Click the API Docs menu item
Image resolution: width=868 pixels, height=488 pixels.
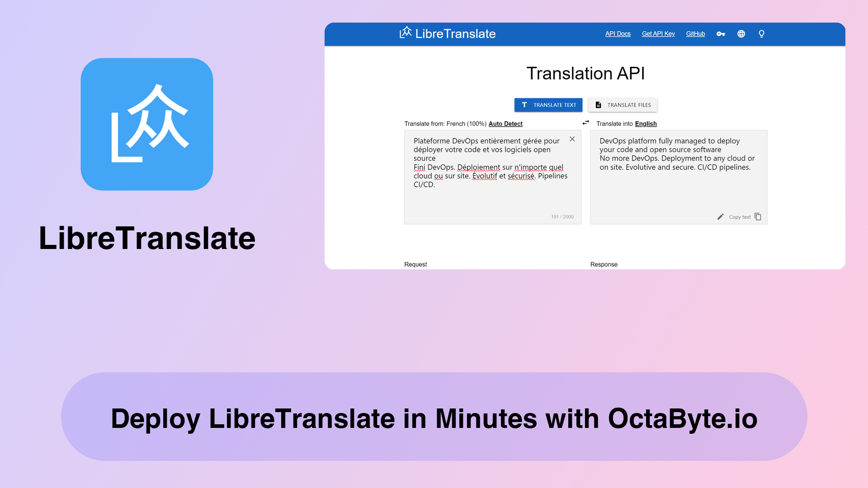tap(618, 33)
